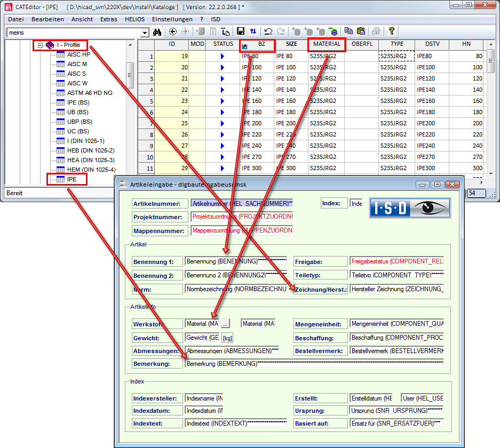Open the Bearbeiten menu

[x=47, y=19]
